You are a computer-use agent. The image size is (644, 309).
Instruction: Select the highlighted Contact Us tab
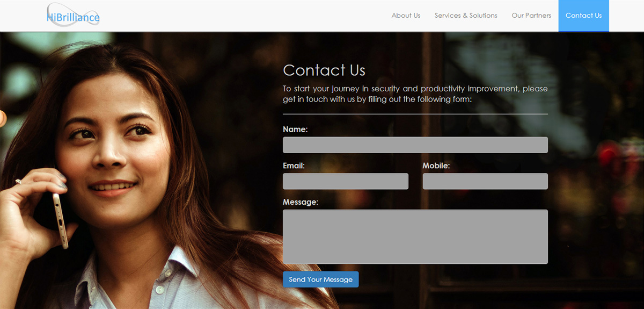tap(583, 16)
